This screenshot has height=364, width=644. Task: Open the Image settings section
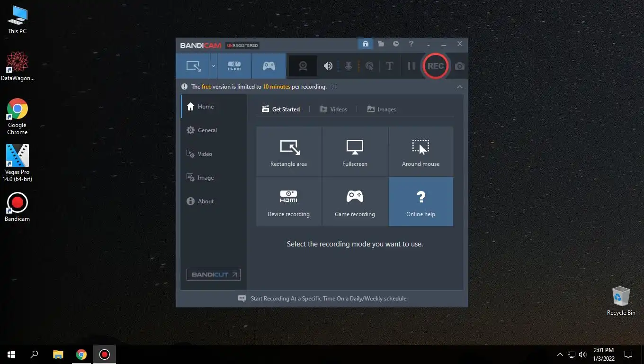[214, 178]
